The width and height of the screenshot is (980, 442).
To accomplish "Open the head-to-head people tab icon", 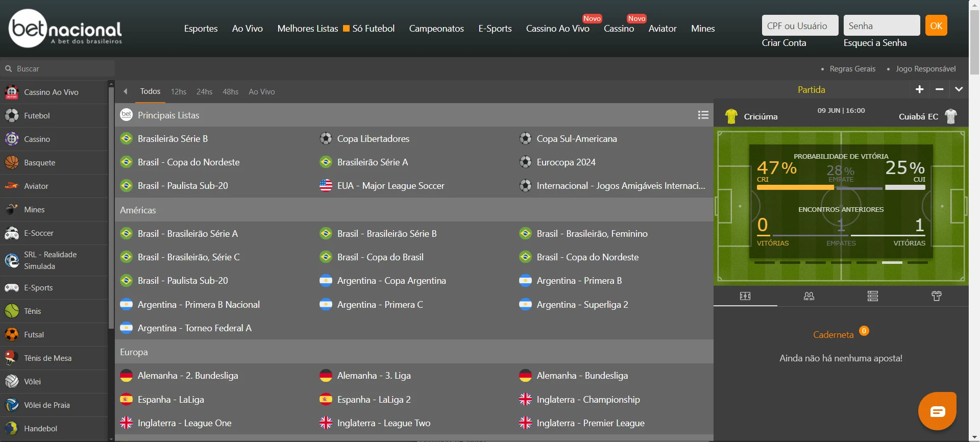I will point(809,296).
